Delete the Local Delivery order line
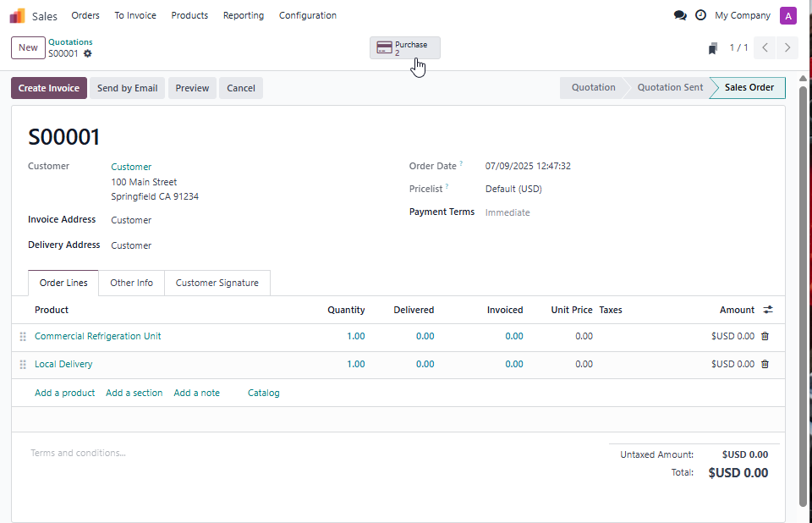The width and height of the screenshot is (812, 523). coord(765,364)
